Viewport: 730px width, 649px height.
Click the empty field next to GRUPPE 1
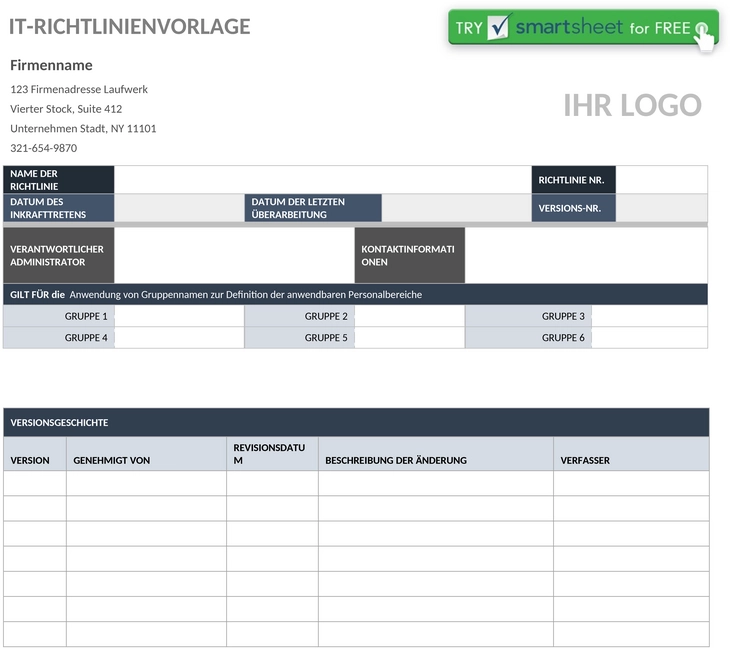click(x=179, y=316)
